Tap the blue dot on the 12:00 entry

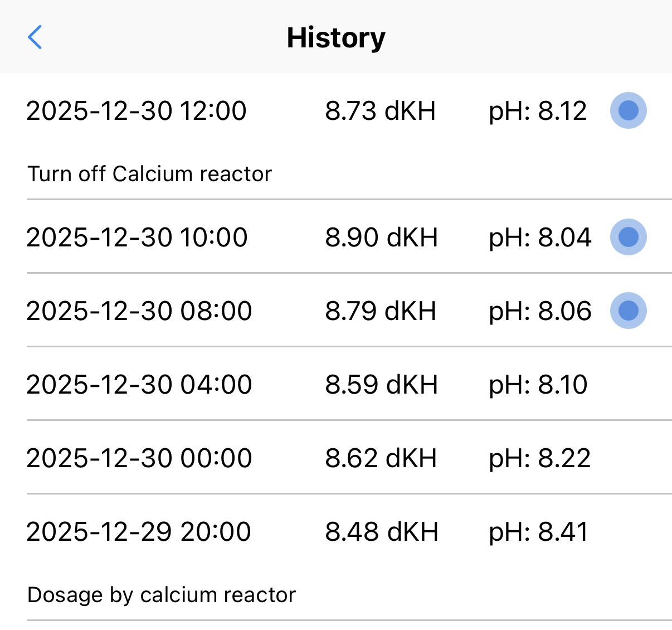click(628, 110)
